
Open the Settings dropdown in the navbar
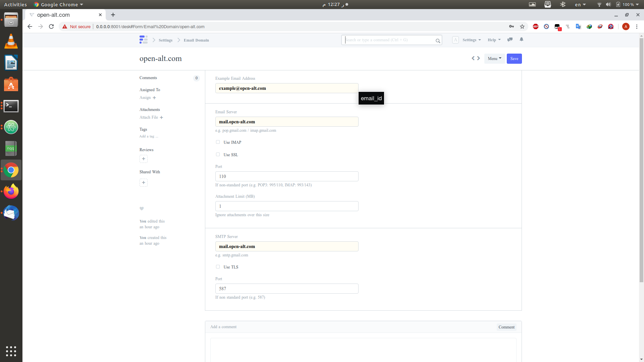(471, 40)
